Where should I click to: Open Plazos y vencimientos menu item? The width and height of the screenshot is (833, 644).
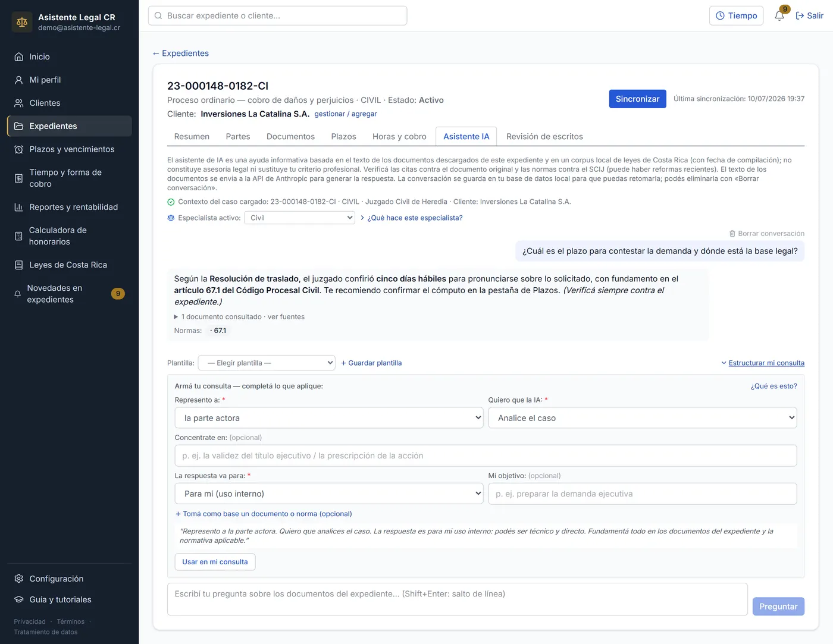tap(70, 150)
